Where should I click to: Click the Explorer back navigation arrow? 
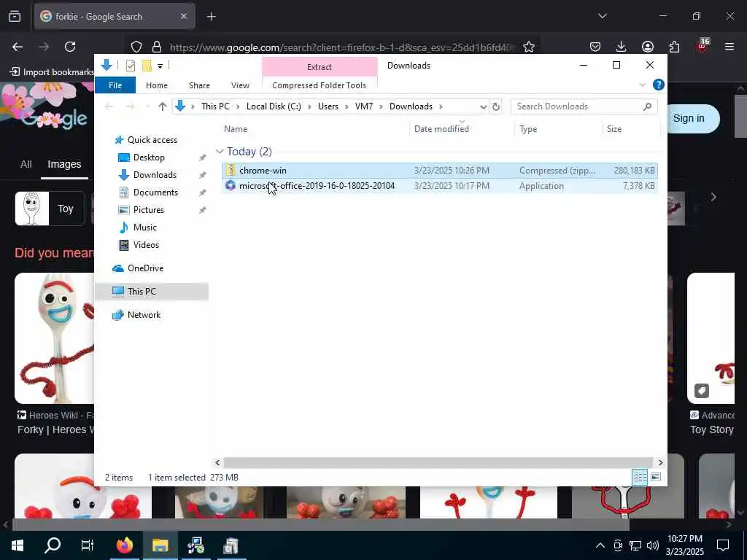(x=109, y=106)
